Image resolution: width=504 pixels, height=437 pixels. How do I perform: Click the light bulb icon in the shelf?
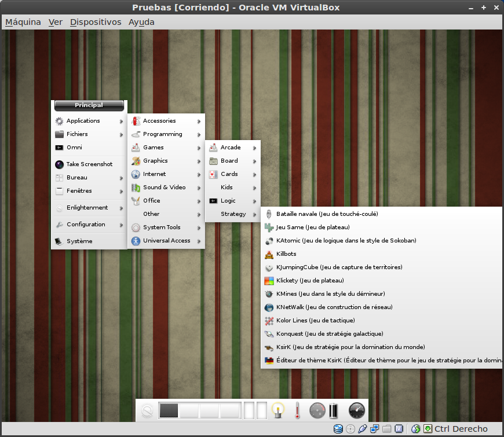(279, 410)
